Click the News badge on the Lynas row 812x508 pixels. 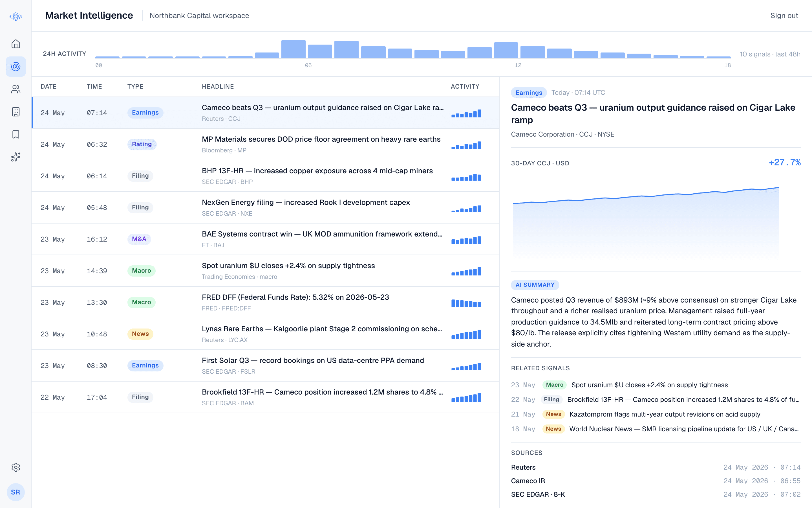point(140,334)
